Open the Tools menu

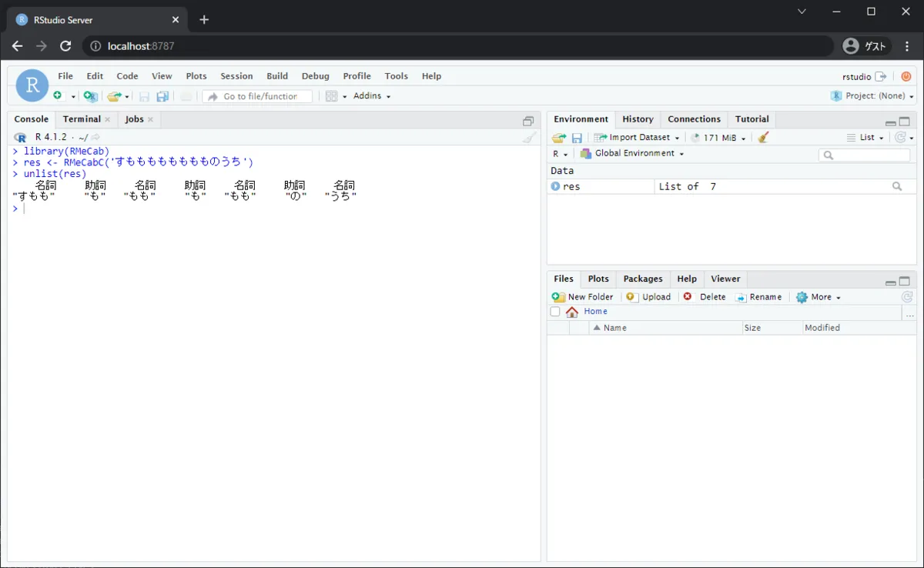pyautogui.click(x=396, y=76)
